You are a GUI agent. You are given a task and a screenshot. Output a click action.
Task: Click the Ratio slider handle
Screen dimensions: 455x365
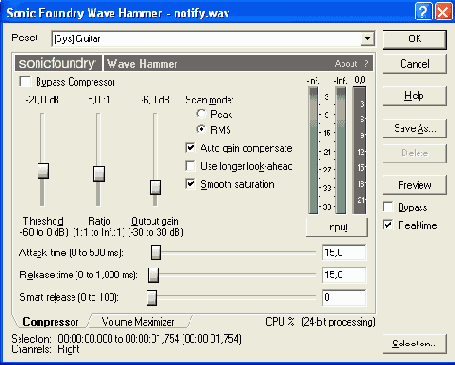99,174
